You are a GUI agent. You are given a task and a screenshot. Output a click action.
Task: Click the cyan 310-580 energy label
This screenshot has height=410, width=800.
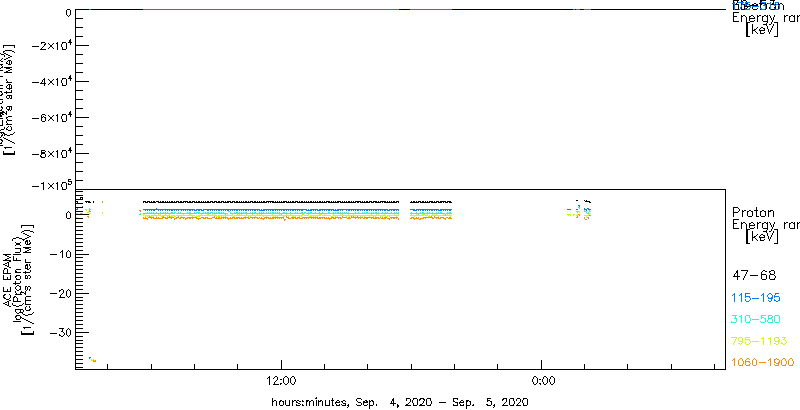click(757, 319)
